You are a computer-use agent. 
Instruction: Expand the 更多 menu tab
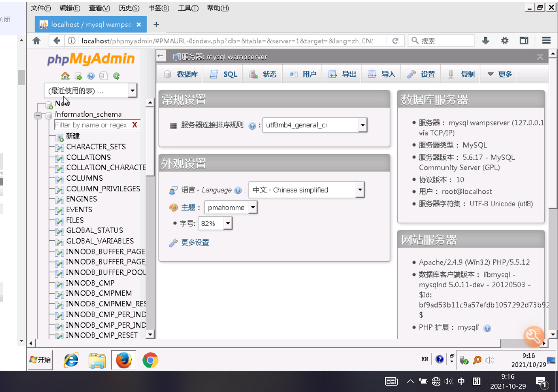499,74
